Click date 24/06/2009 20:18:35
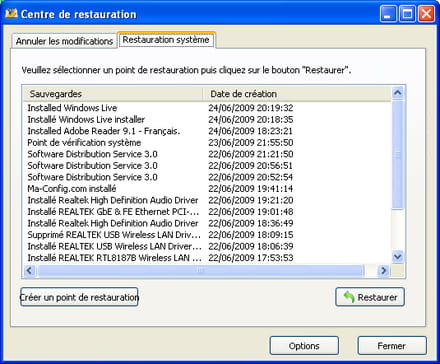Screen dimensions: 440x364 tap(251, 119)
